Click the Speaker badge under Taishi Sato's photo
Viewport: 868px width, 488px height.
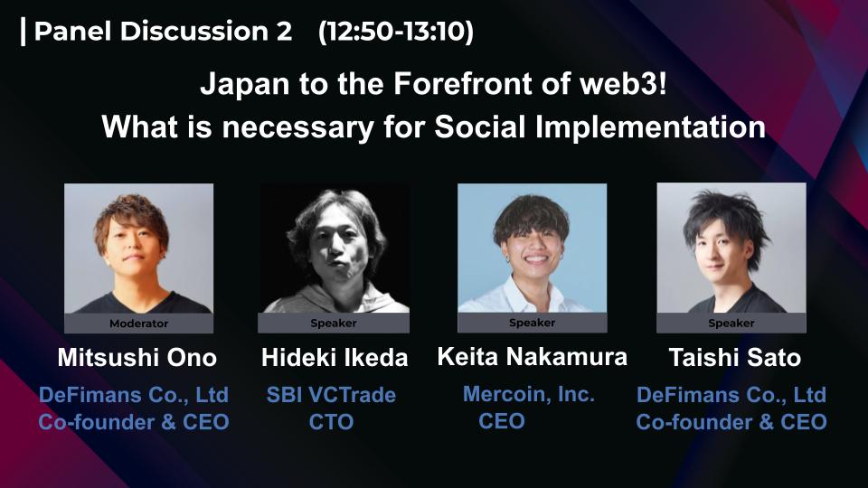[x=731, y=323]
